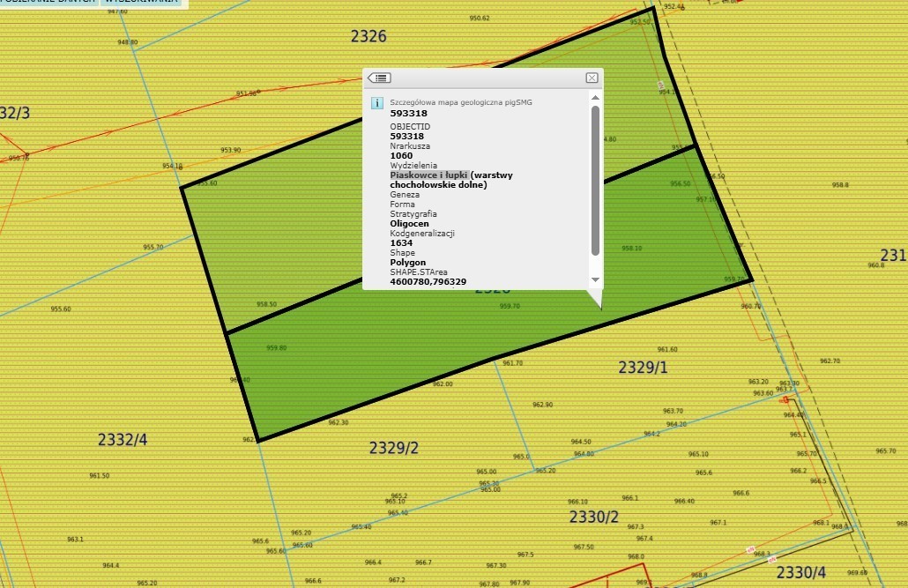The width and height of the screenshot is (908, 588).
Task: Close the geological info popup
Action: pos(592,78)
